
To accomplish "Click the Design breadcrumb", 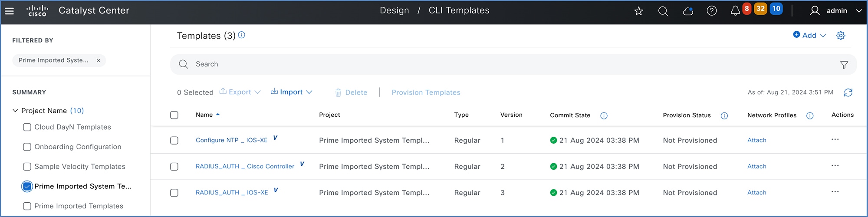I will point(394,10).
